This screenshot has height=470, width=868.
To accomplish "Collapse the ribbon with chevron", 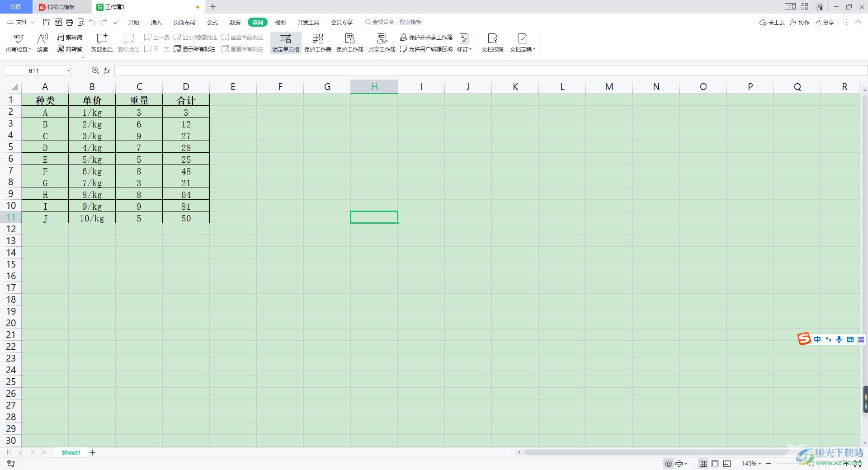I will 858,22.
